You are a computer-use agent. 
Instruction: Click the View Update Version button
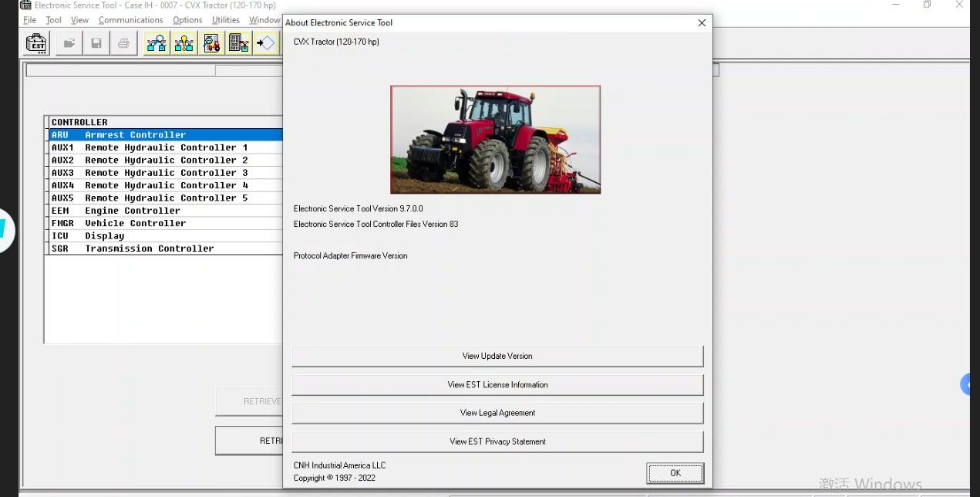point(497,356)
